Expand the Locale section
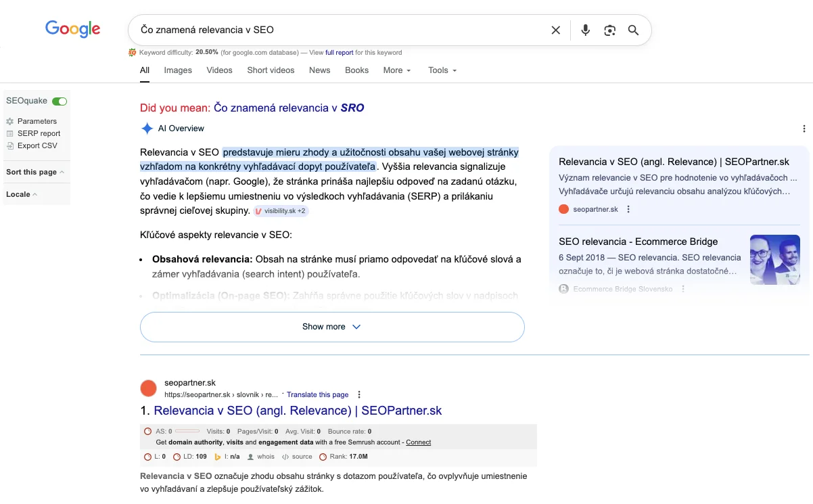Screen dimensions: 813x504 click(22, 195)
